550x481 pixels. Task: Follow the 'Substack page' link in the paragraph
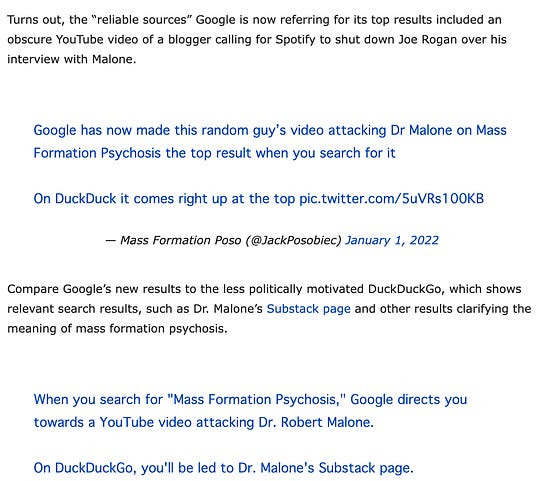pyautogui.click(x=308, y=309)
